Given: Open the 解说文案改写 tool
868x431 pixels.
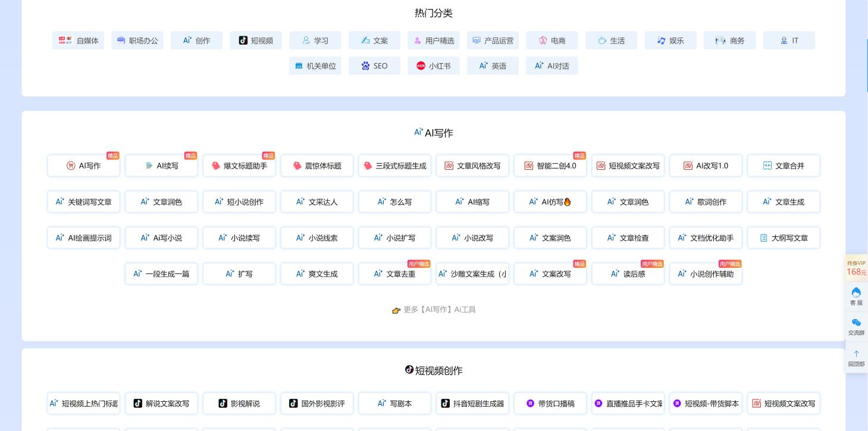Looking at the screenshot, I should click(161, 403).
